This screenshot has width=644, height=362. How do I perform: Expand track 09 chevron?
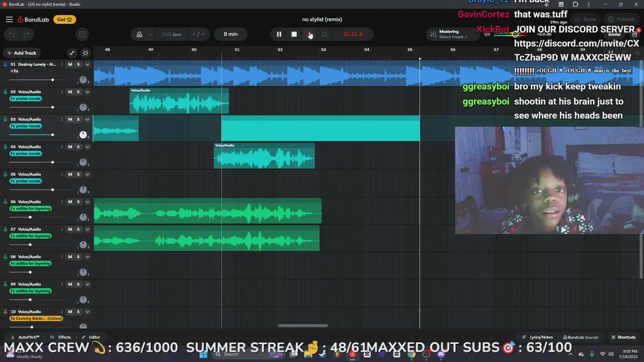click(x=87, y=284)
